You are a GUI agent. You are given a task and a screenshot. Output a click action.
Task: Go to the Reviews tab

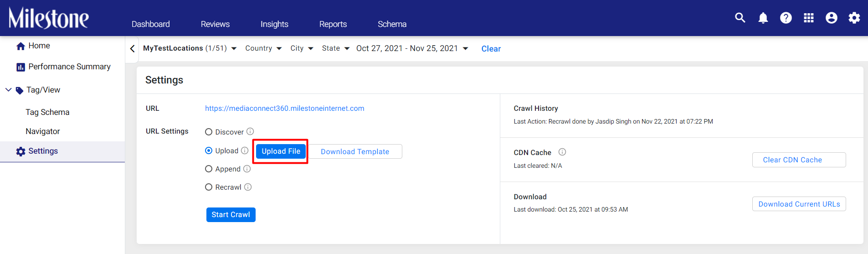tap(215, 24)
